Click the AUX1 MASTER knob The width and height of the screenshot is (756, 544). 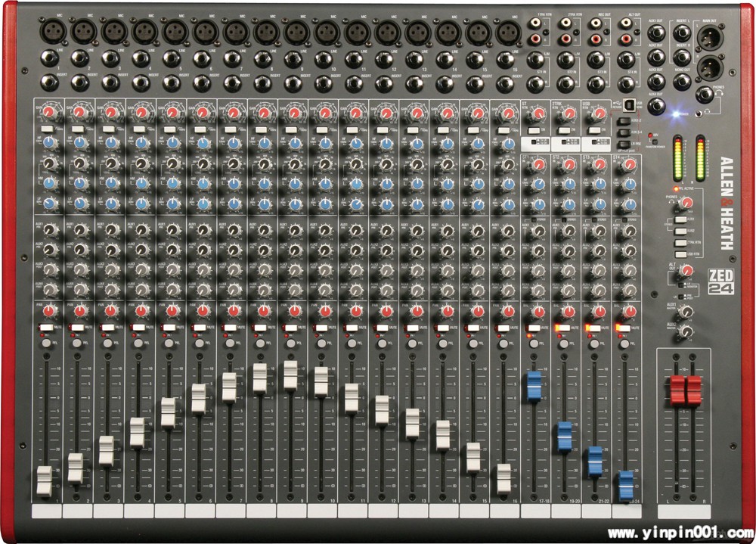686,312
